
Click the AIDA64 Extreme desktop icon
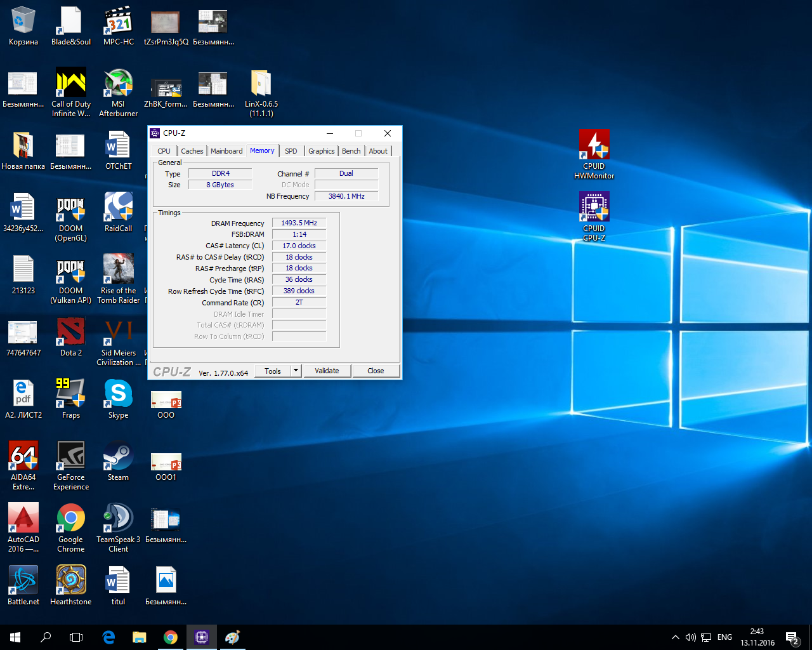[x=23, y=457]
